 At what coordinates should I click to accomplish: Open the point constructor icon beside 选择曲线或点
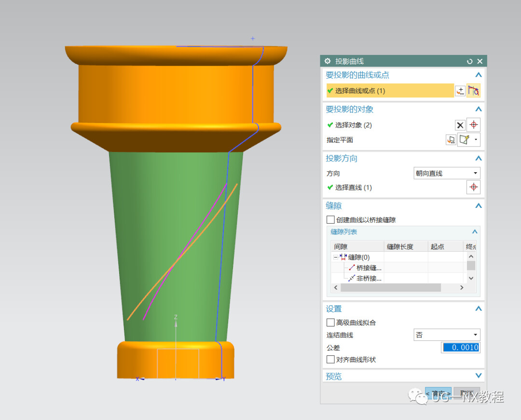(x=460, y=91)
